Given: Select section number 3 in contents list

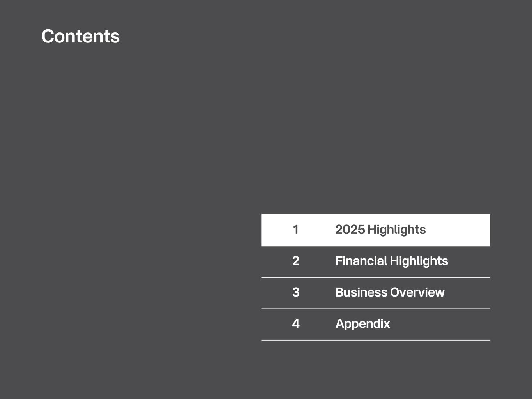Looking at the screenshot, I should click(296, 292).
